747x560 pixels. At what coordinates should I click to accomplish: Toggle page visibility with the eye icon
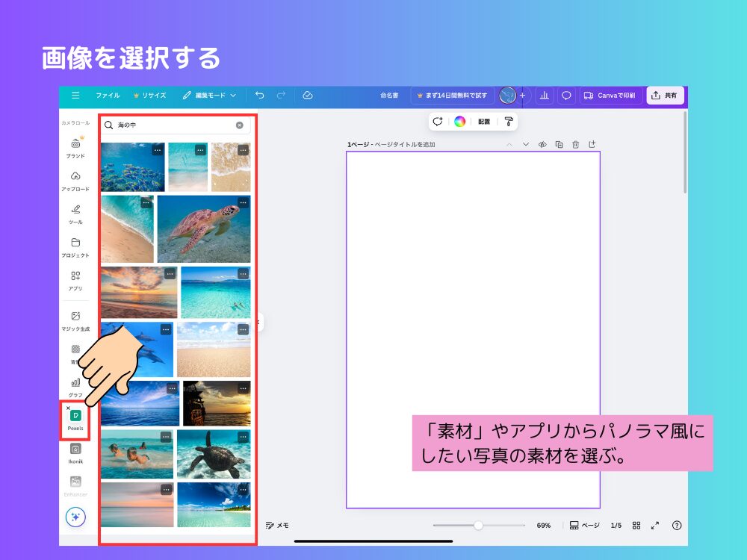[542, 144]
